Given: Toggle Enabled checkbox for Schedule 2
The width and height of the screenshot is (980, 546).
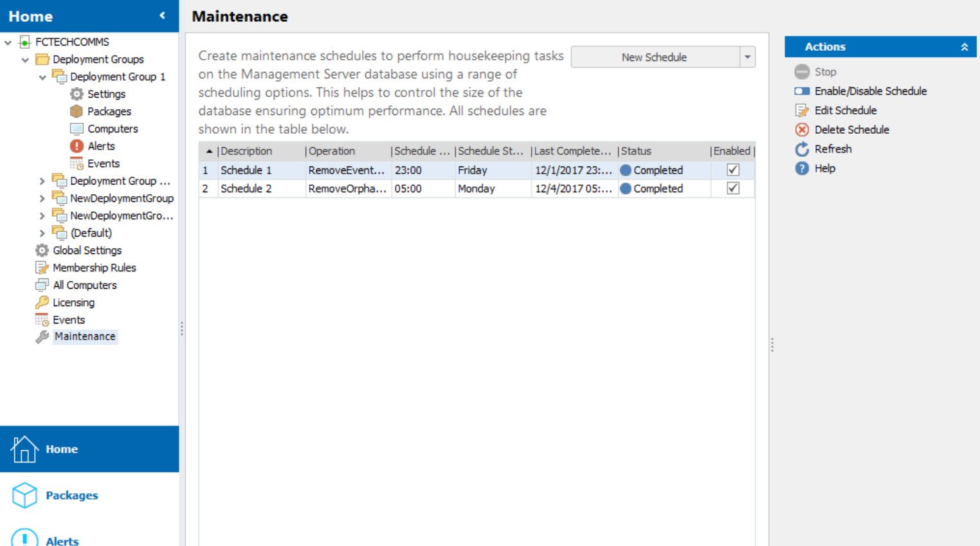Looking at the screenshot, I should point(732,188).
